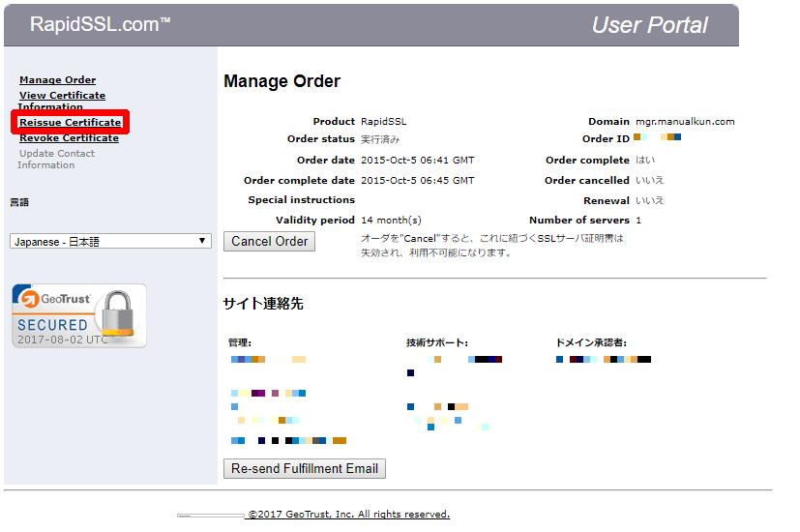Open View Certificate Information page
This screenshot has height=532, width=800.
[62, 96]
